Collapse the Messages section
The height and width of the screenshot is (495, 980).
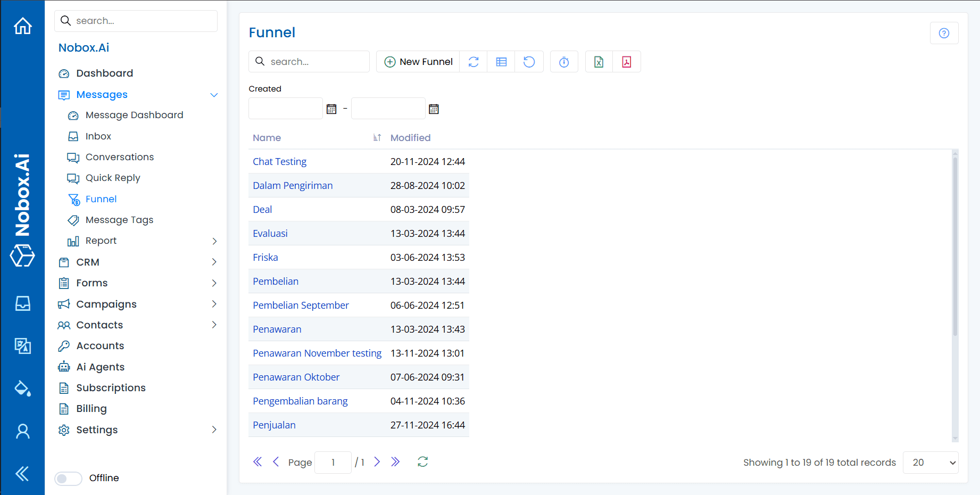click(x=214, y=95)
